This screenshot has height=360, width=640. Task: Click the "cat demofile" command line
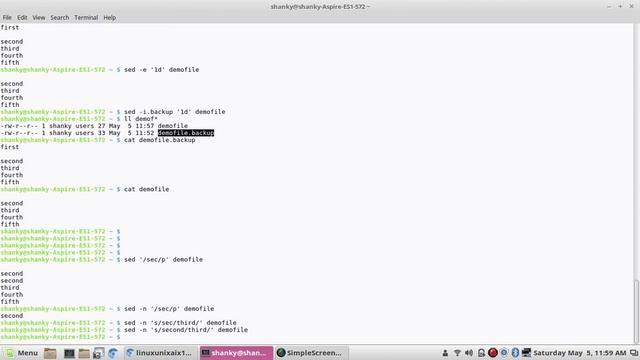(x=147, y=189)
